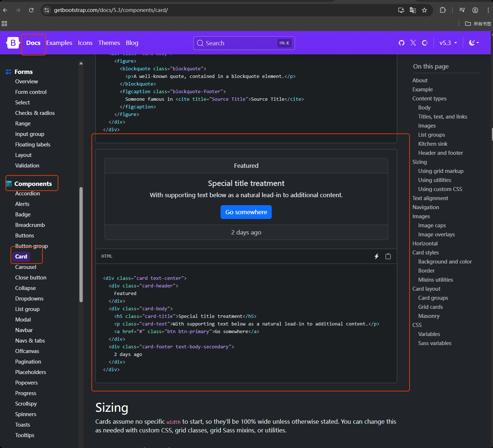The width and height of the screenshot is (493, 448).
Task: Open Dropdowns component page
Action: pos(29,299)
